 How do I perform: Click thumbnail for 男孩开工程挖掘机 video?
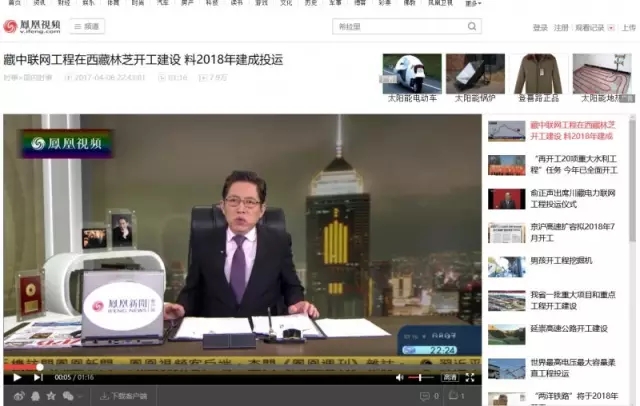(x=507, y=267)
